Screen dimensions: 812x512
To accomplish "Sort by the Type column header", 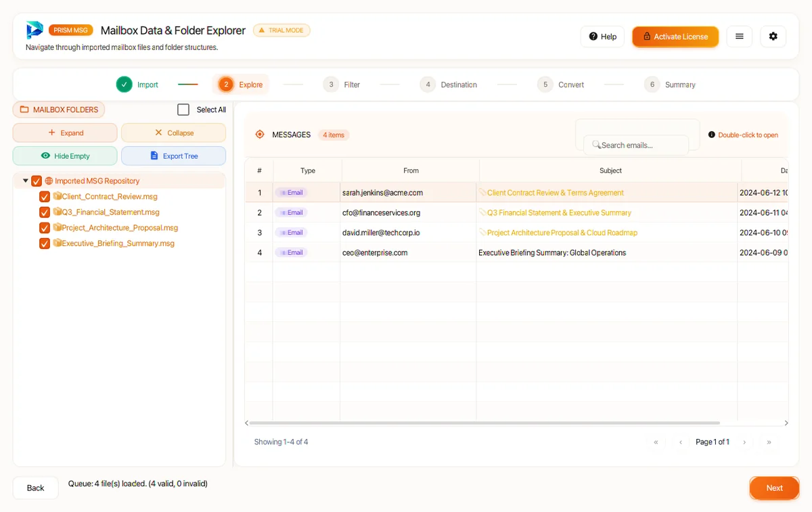I will [x=308, y=170].
